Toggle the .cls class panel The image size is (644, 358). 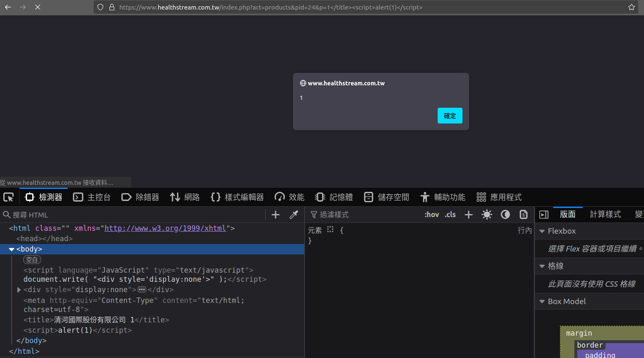pyautogui.click(x=450, y=215)
